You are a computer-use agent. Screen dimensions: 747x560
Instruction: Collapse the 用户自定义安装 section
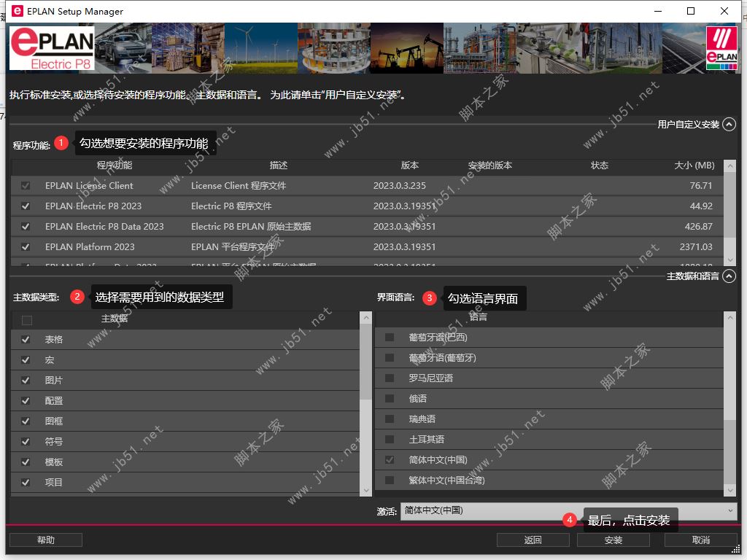pyautogui.click(x=729, y=124)
